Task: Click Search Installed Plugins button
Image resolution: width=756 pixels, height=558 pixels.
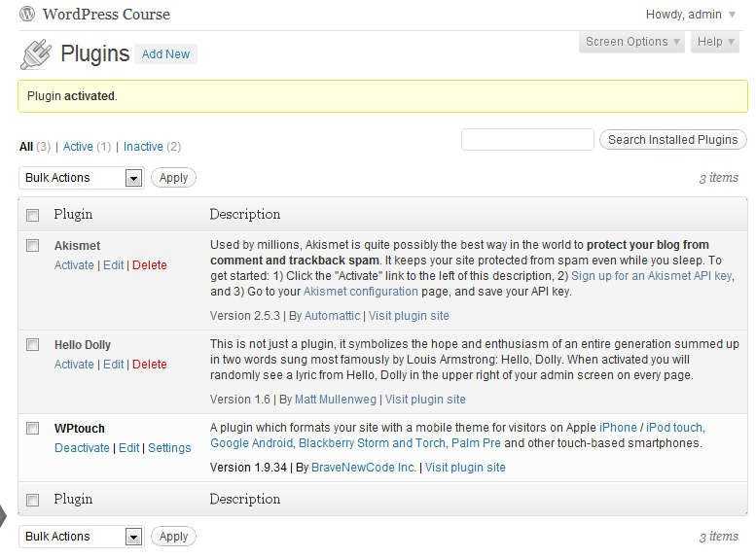Action: point(672,140)
